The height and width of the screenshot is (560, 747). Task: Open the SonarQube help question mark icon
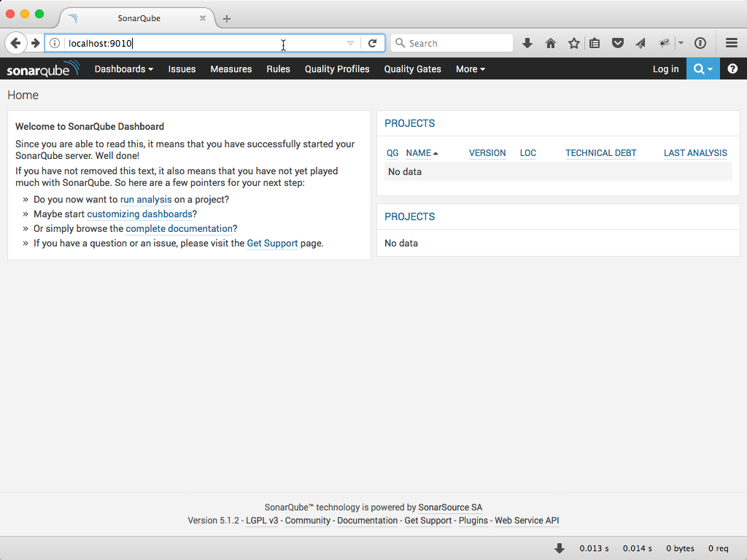pyautogui.click(x=732, y=69)
